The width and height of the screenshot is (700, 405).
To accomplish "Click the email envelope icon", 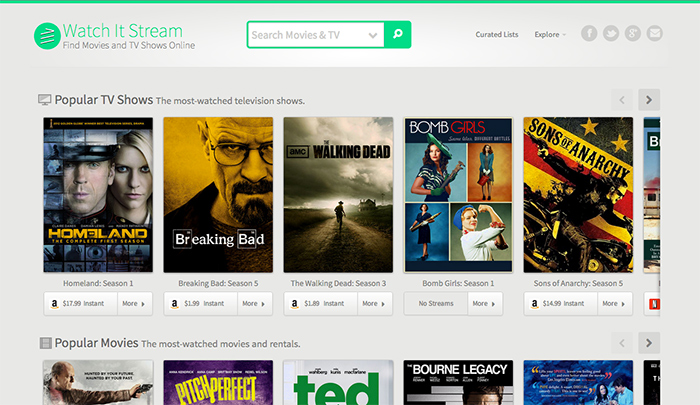I will (x=654, y=33).
